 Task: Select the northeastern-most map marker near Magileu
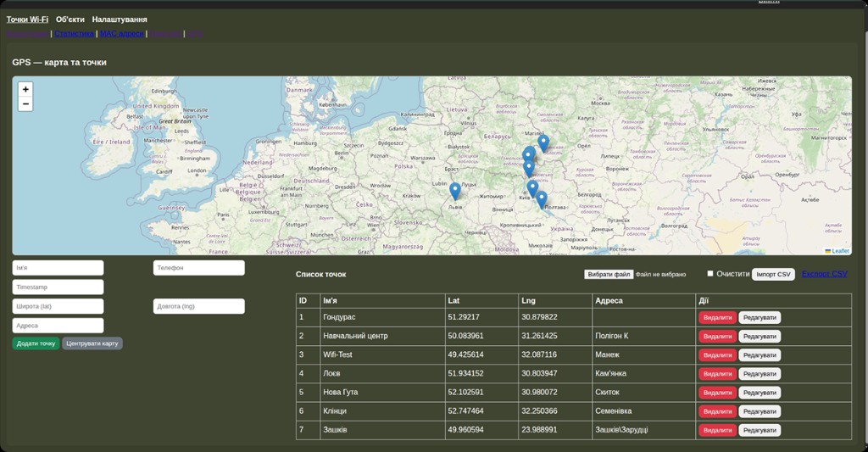[x=543, y=143]
